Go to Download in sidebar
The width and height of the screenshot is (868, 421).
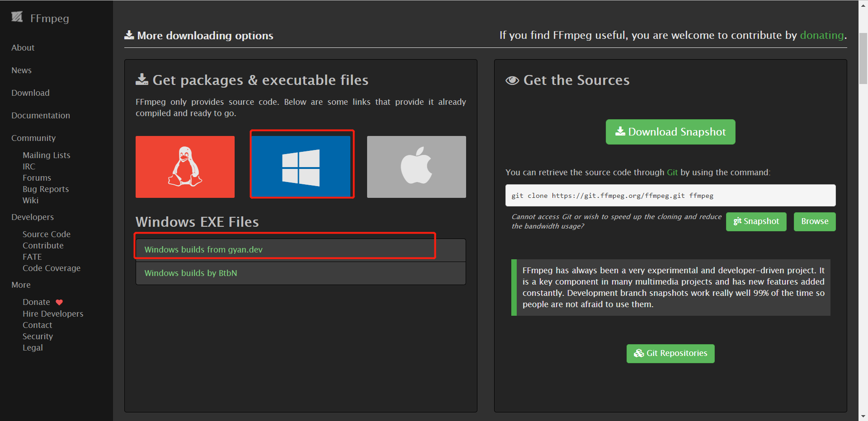coord(30,93)
